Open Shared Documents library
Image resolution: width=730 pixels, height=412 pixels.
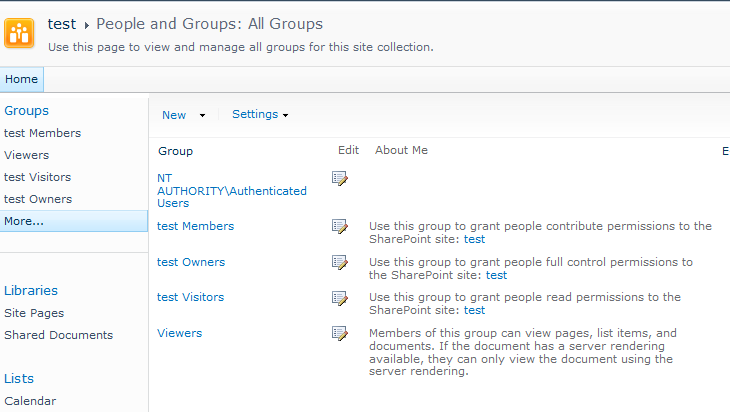tap(59, 335)
